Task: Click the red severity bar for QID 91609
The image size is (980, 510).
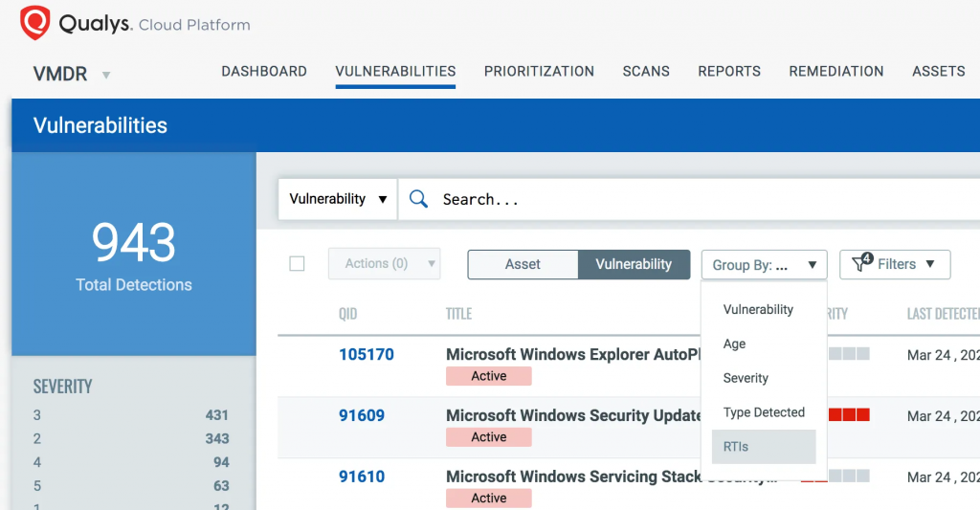Action: pos(848,414)
